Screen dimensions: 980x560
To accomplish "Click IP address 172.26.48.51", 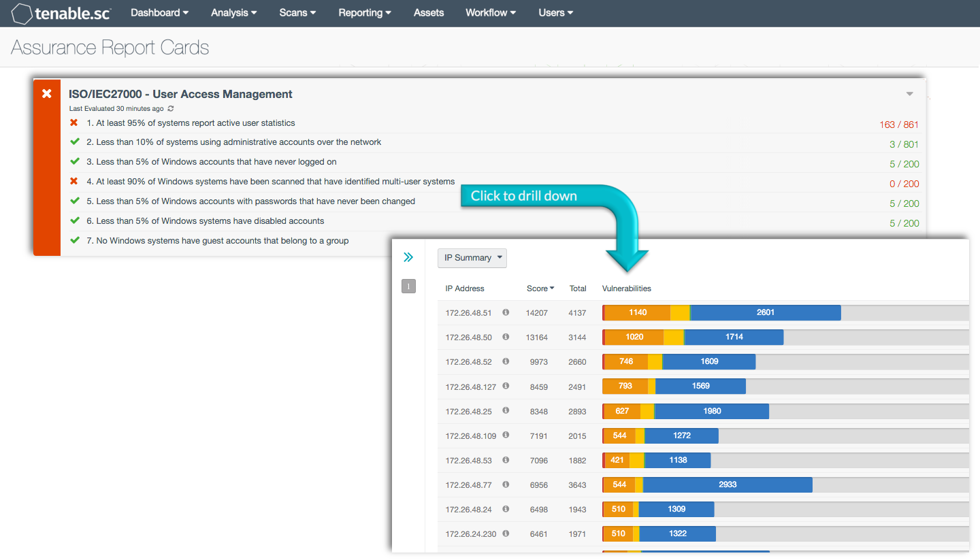I will [468, 313].
